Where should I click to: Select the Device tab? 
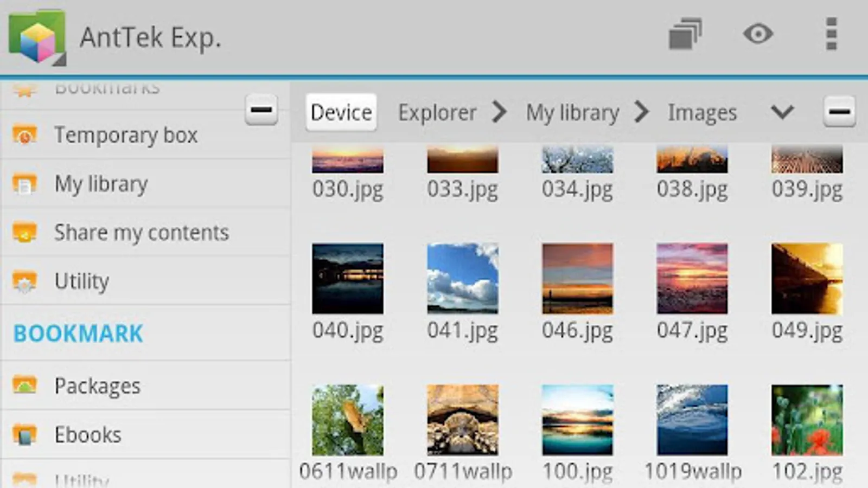[341, 112]
